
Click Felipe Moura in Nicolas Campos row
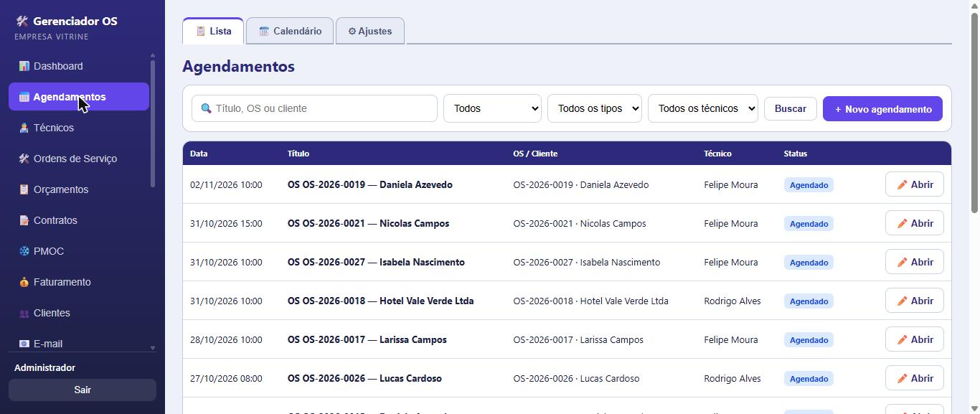click(730, 223)
